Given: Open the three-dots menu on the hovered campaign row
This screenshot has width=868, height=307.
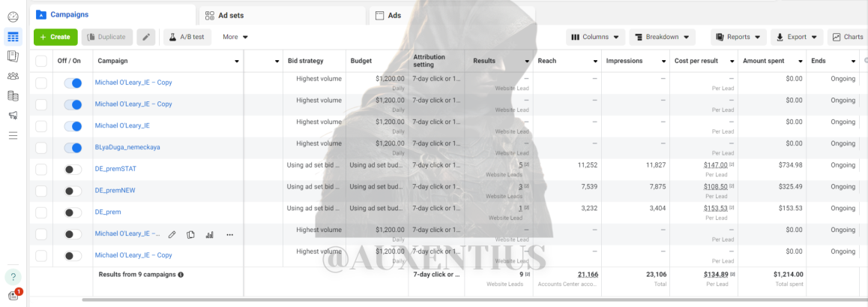Looking at the screenshot, I should (x=229, y=234).
